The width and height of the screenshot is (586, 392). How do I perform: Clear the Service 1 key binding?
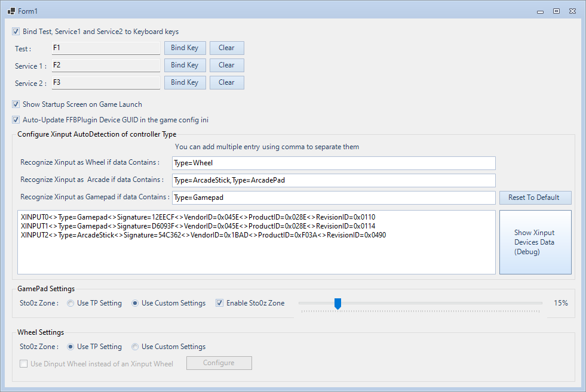(227, 65)
